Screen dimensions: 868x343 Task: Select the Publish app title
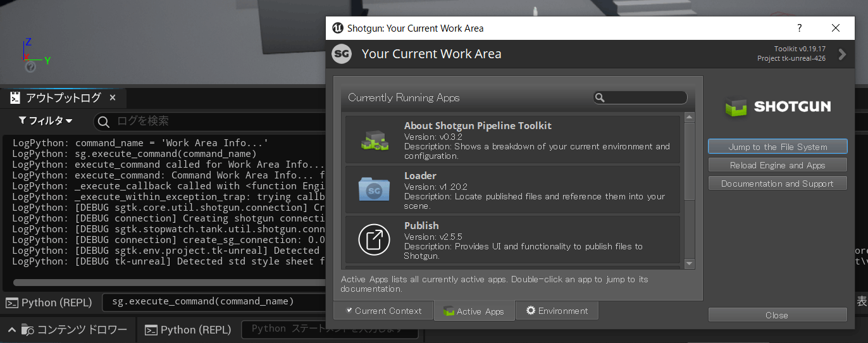(x=421, y=225)
